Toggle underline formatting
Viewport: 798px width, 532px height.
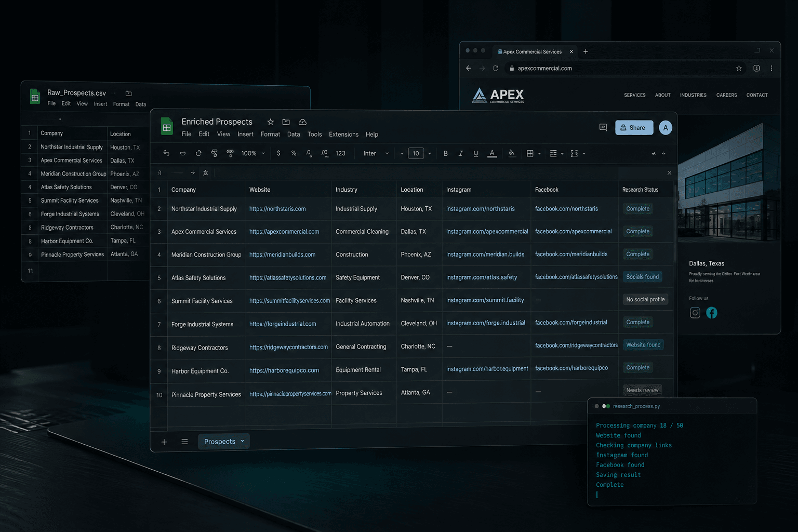476,153
